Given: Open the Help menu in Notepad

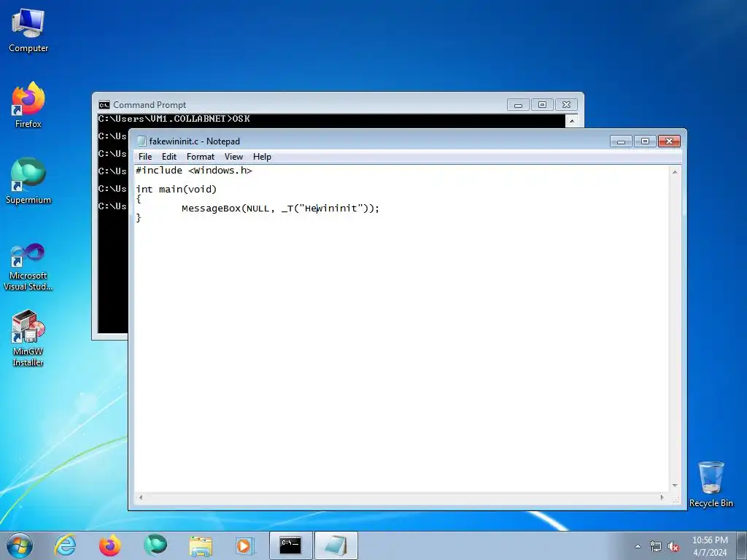Looking at the screenshot, I should click(x=262, y=157).
